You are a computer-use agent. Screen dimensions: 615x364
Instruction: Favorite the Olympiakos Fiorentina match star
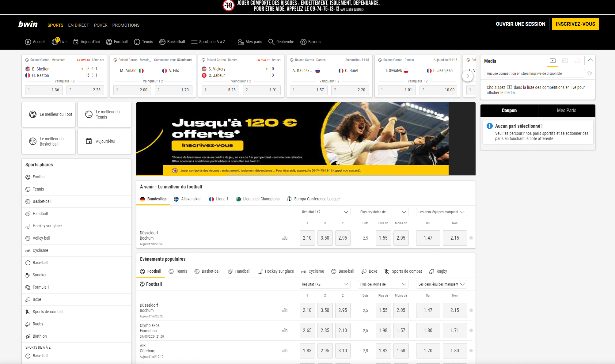pos(471,330)
